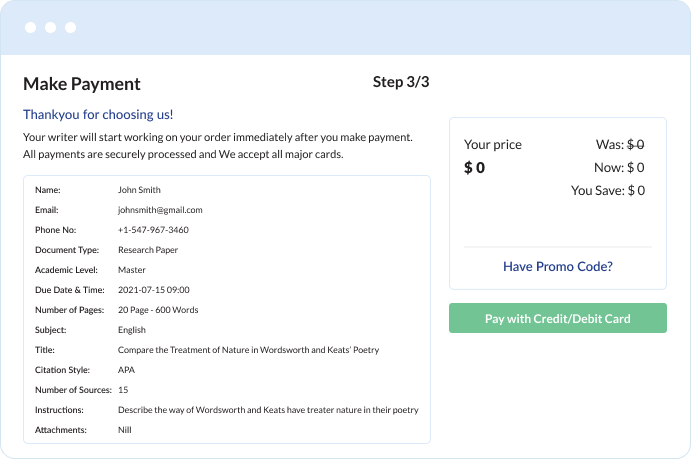Click the Step 3/3 indicator
The height and width of the screenshot is (459, 691).
pyautogui.click(x=401, y=82)
